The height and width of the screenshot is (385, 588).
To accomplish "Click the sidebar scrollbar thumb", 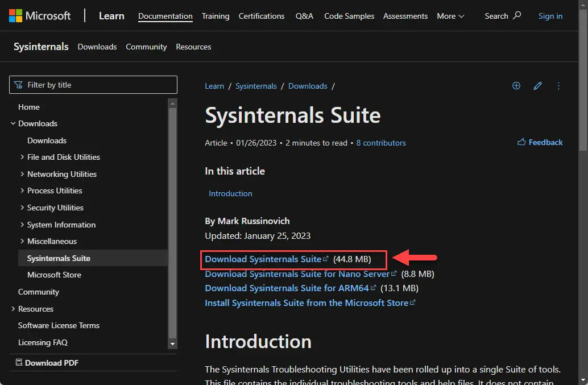I will (x=172, y=223).
